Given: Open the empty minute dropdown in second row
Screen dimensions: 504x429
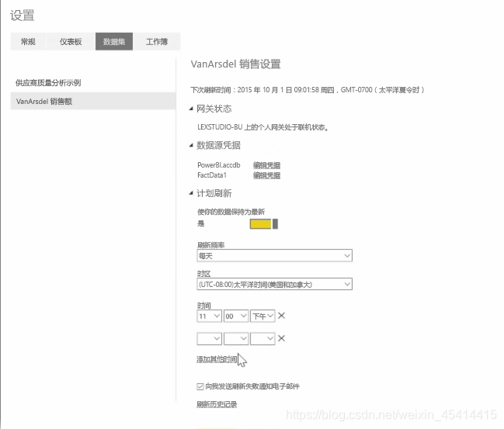Looking at the screenshot, I should [x=236, y=338].
